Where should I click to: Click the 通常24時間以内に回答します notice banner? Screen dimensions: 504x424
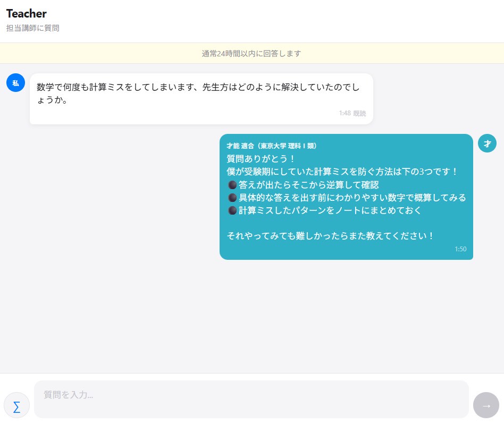[x=251, y=53]
